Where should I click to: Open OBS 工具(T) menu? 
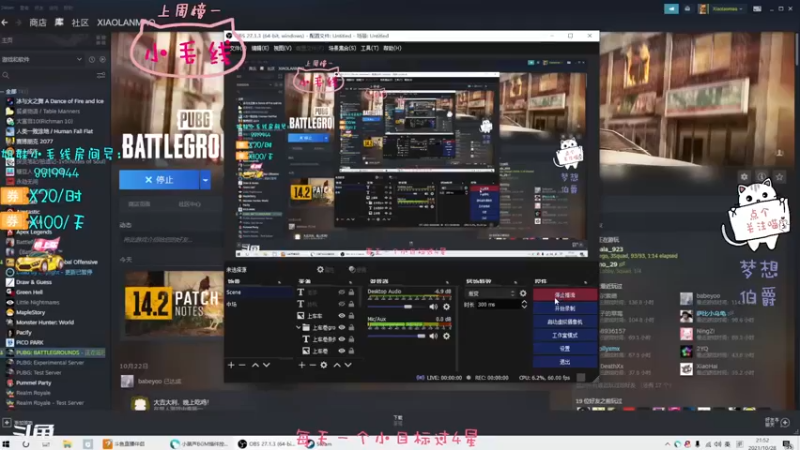click(369, 48)
